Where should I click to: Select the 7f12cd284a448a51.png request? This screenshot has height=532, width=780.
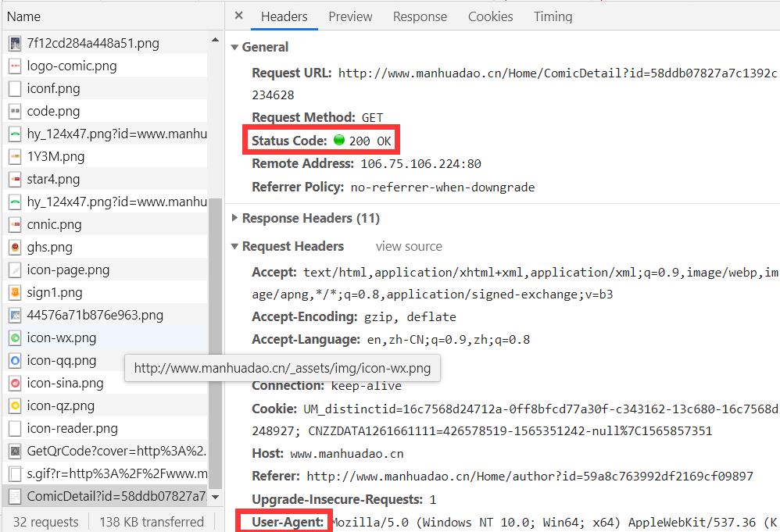[x=105, y=43]
